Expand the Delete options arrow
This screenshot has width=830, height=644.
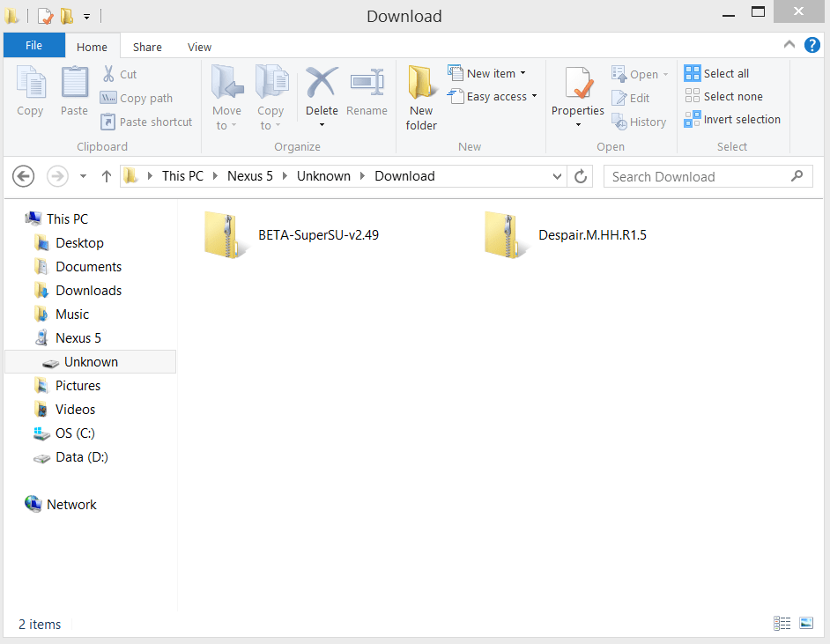click(322, 125)
